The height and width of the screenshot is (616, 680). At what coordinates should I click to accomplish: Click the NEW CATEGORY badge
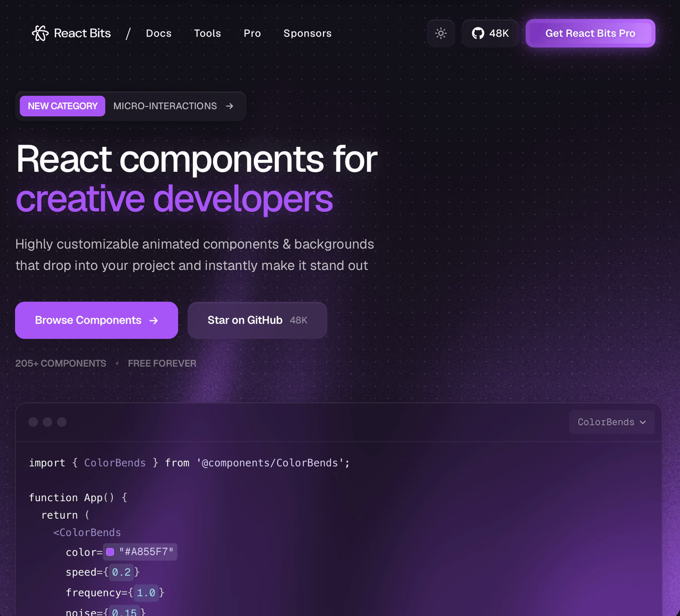click(62, 106)
